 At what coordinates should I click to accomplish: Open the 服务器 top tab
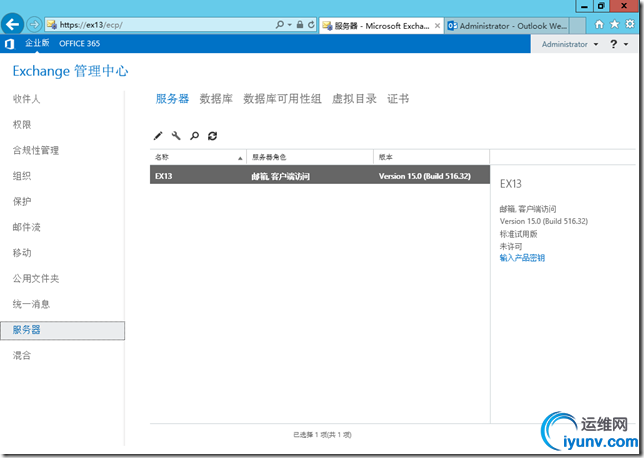pyautogui.click(x=172, y=99)
